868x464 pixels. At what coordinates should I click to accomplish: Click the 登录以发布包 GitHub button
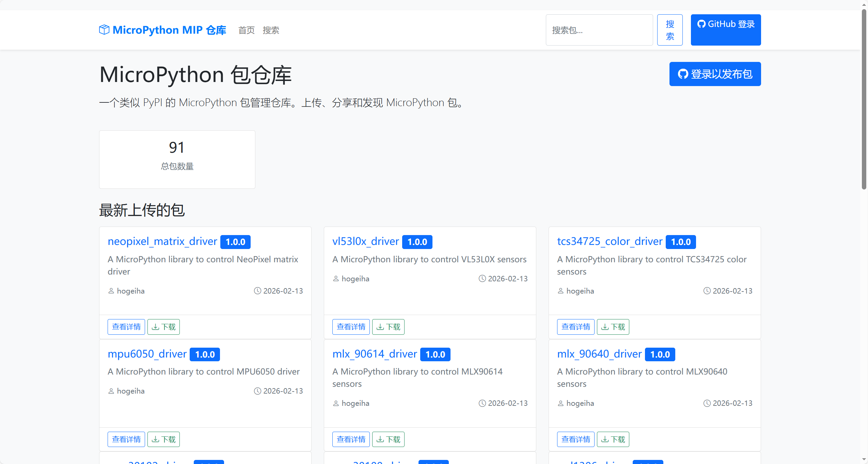714,74
